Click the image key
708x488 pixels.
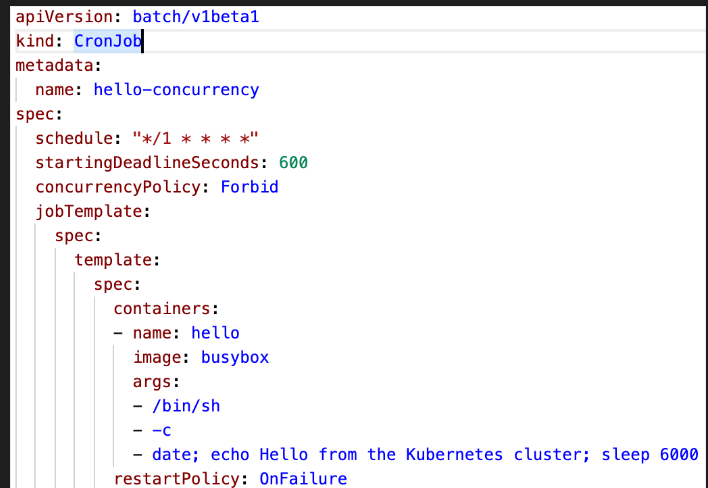tap(157, 358)
